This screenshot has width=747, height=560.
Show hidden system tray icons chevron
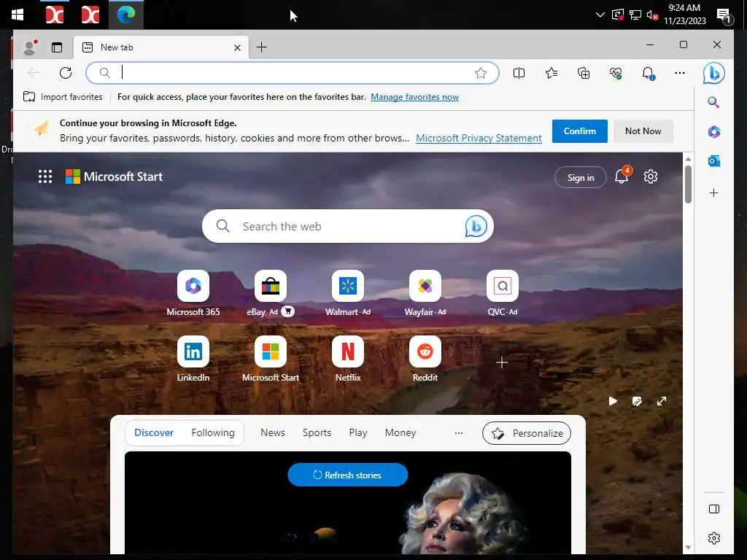tap(600, 15)
